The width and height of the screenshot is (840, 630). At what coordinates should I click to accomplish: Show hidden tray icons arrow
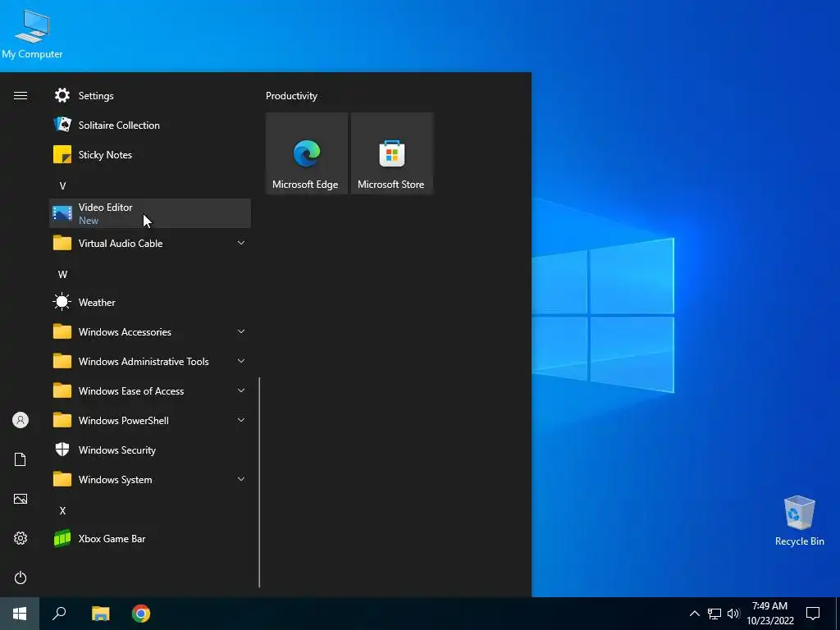tap(694, 614)
